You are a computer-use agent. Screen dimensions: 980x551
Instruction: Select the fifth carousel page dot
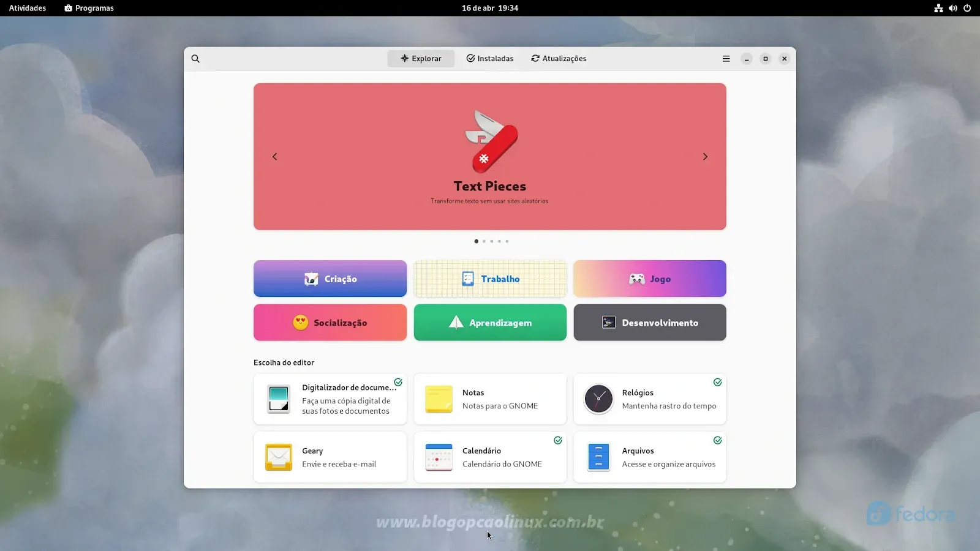[x=507, y=241]
